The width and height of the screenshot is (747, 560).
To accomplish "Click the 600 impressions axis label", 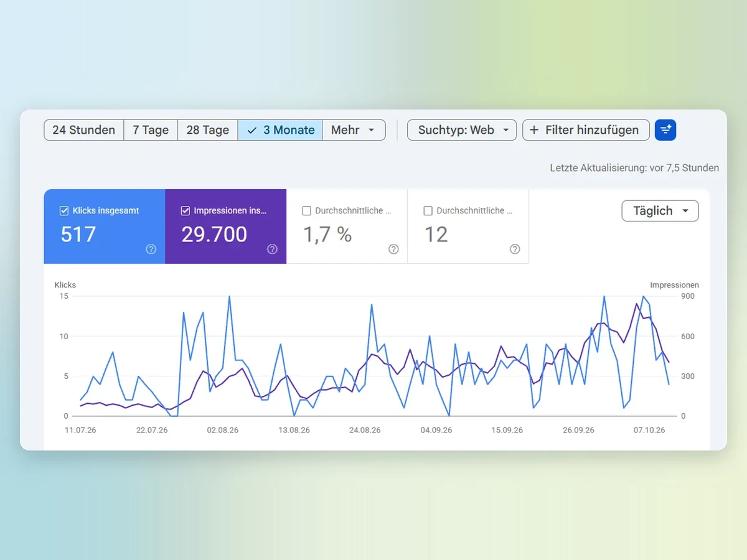I will tap(687, 337).
